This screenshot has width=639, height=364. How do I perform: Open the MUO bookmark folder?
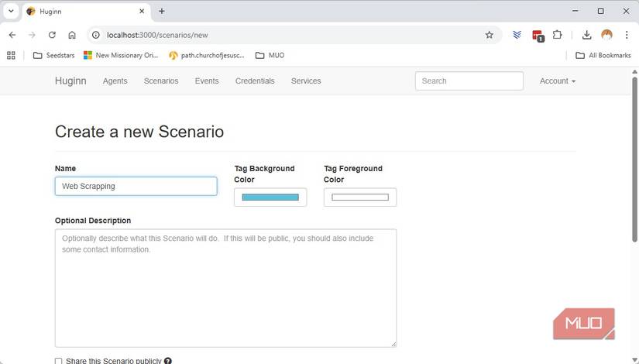point(270,56)
